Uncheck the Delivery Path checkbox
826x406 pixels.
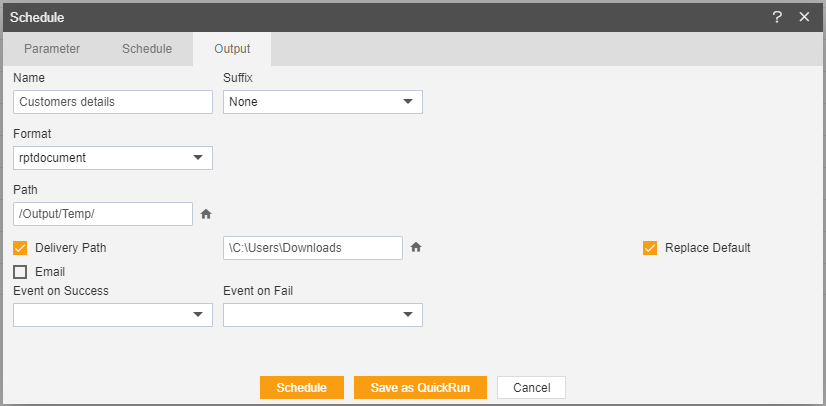coord(20,247)
